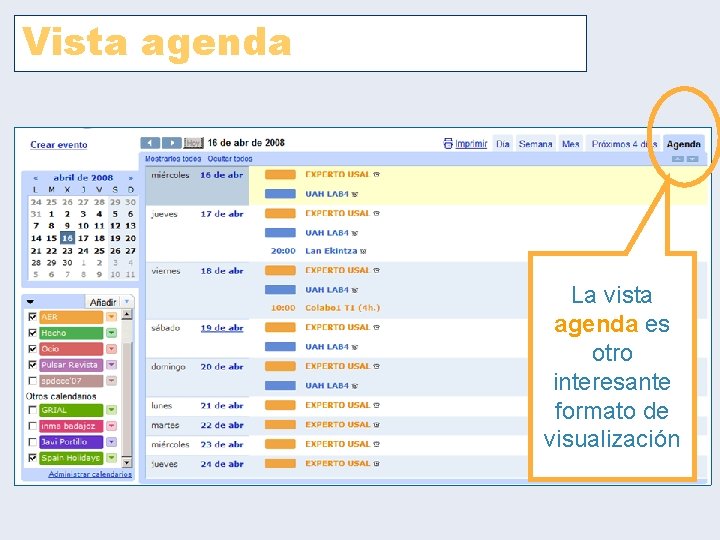The image size is (720, 540).
Task: Open inma badajoz calendar options dropdown
Action: 112,426
